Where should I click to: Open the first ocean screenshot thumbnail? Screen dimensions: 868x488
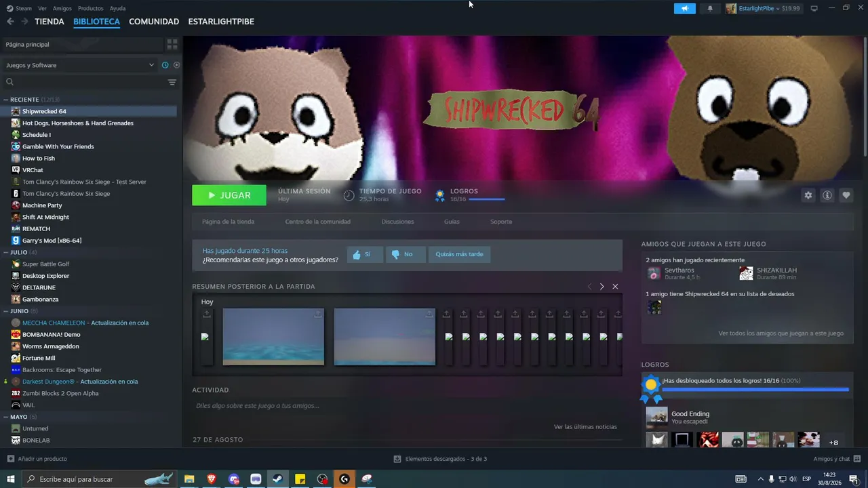pyautogui.click(x=273, y=337)
